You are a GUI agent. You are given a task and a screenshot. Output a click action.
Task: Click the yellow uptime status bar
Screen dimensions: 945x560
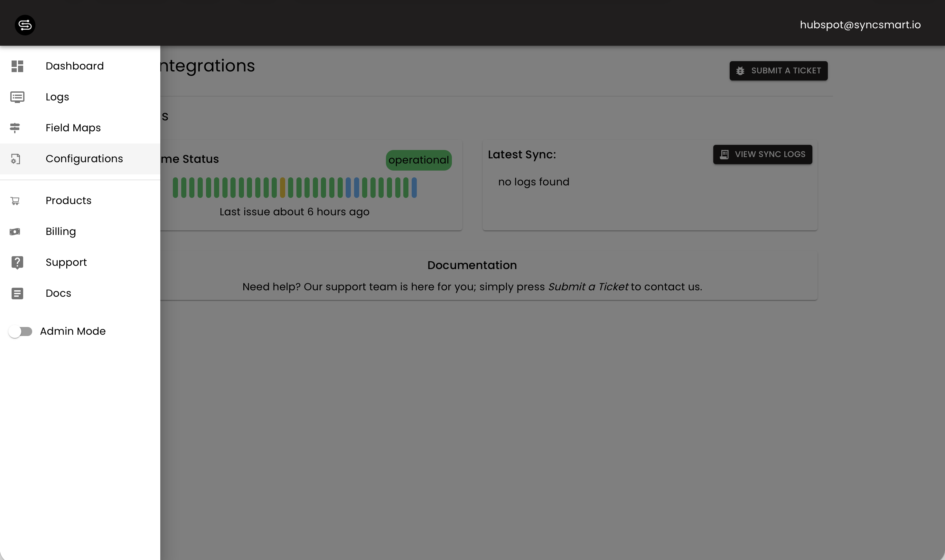coord(282,188)
